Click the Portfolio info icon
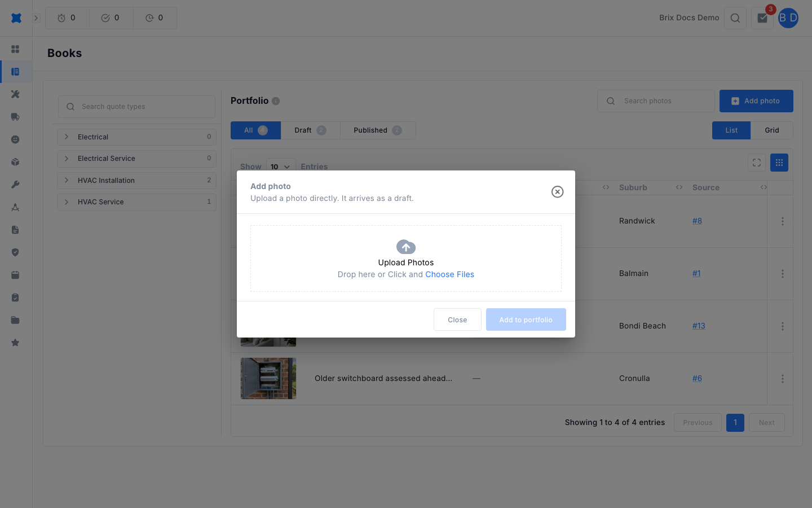812x508 pixels. [x=276, y=101]
